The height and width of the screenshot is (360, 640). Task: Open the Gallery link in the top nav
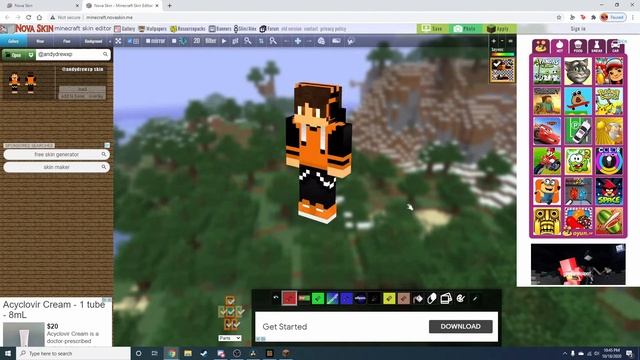(124, 29)
